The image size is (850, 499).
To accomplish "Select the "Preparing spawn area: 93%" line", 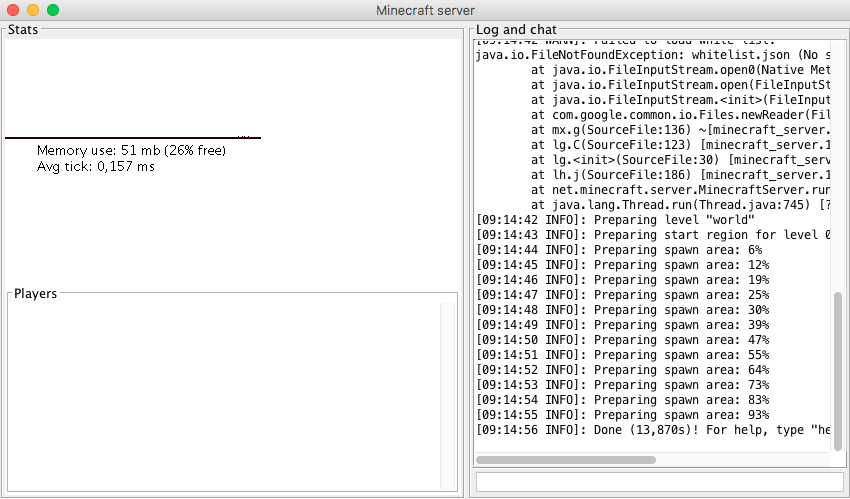I will tap(623, 415).
